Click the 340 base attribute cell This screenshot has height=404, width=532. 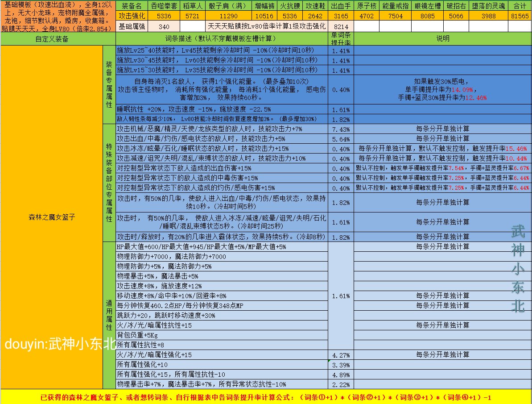164,26
